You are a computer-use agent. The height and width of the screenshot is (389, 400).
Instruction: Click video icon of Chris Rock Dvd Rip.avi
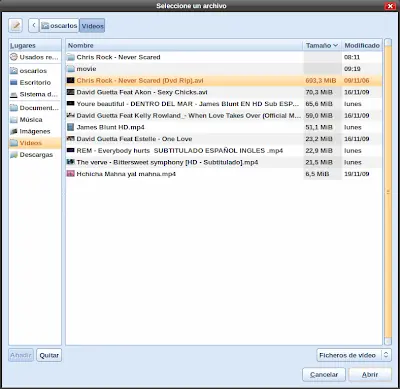(x=71, y=80)
